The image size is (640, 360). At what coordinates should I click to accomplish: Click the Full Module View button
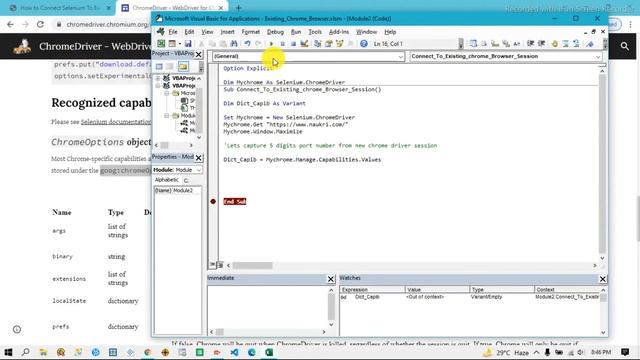pyautogui.click(x=220, y=265)
